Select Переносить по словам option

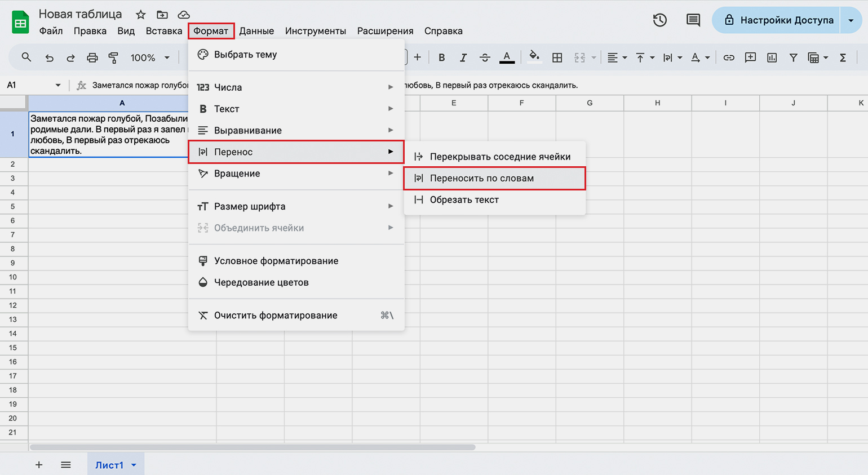coord(495,178)
